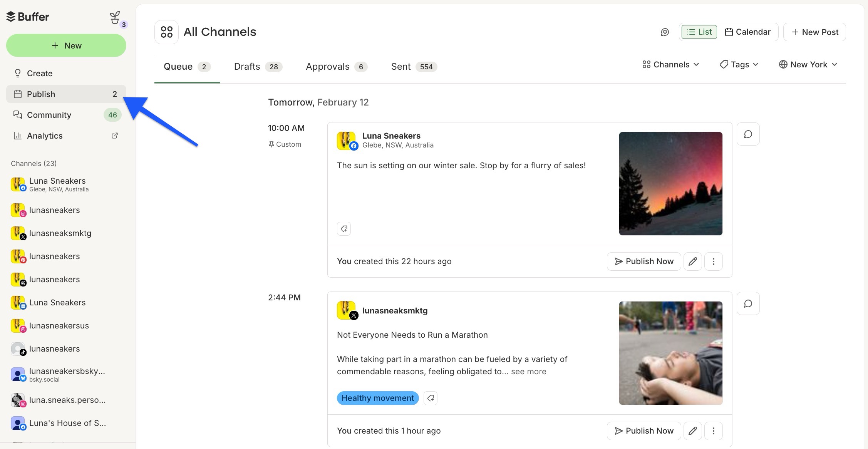
Task: Select Luna Sneakers LinkedIn channel in sidebar
Action: point(66,302)
